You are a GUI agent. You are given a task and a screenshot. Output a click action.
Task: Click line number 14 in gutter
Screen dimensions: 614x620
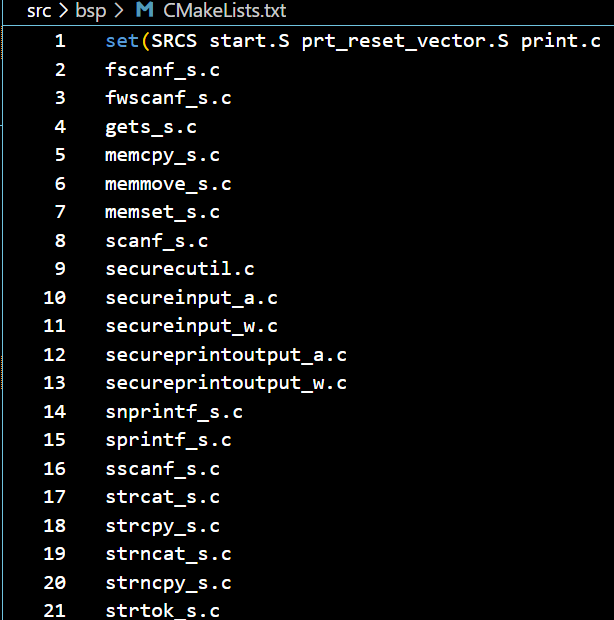(55, 412)
